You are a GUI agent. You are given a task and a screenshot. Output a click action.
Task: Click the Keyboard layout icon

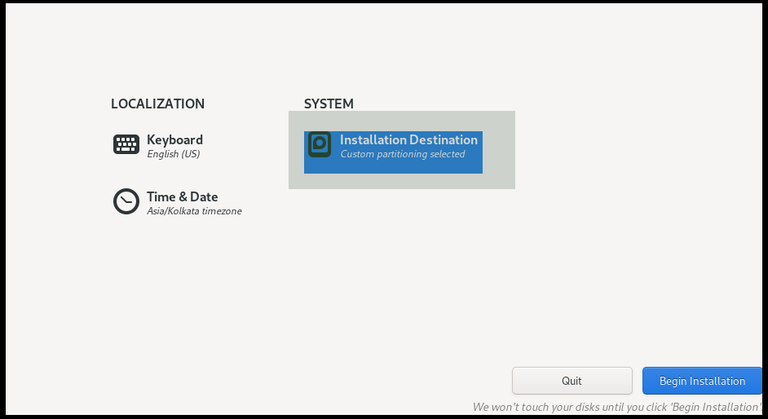point(126,145)
